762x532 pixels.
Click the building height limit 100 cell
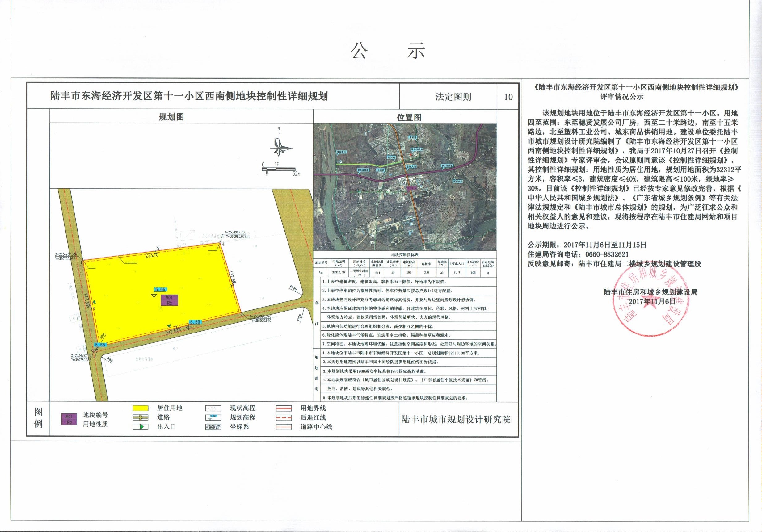coord(409,272)
